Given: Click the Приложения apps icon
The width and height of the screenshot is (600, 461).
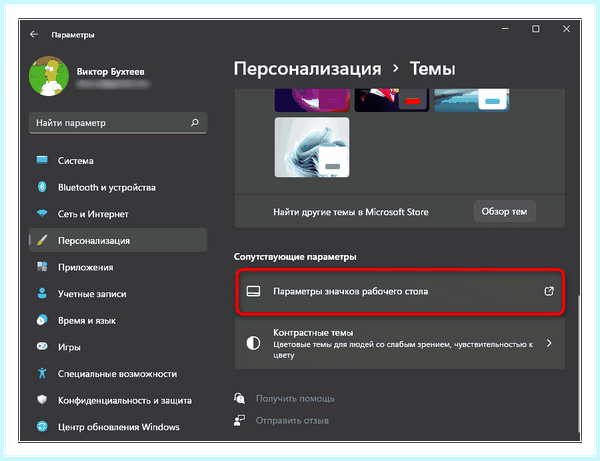Looking at the screenshot, I should [x=42, y=267].
